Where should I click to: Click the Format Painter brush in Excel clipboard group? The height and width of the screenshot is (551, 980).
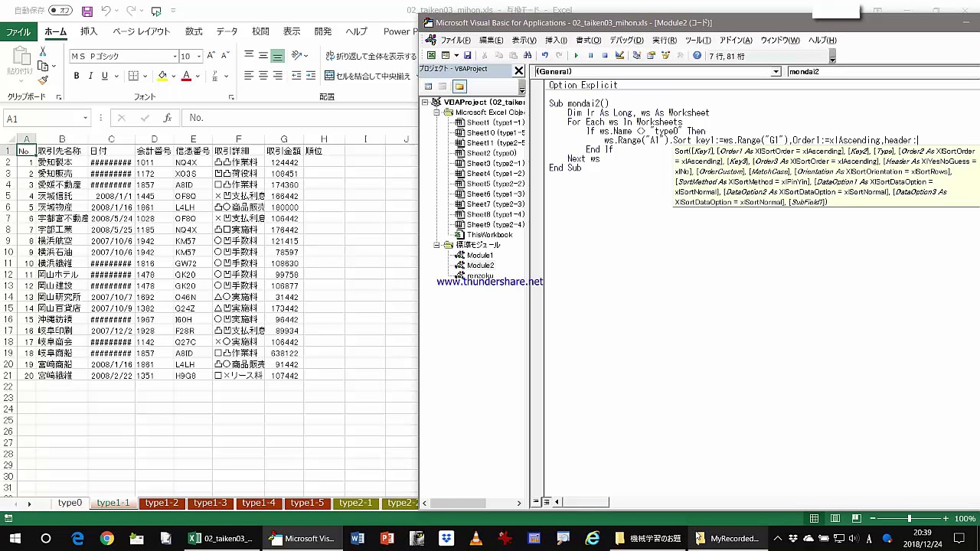tap(43, 81)
